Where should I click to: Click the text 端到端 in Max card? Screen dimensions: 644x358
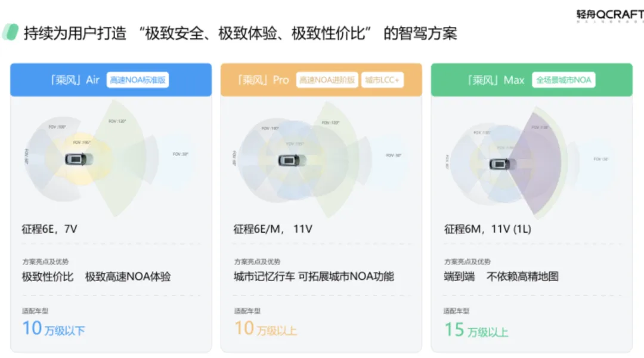coord(459,277)
